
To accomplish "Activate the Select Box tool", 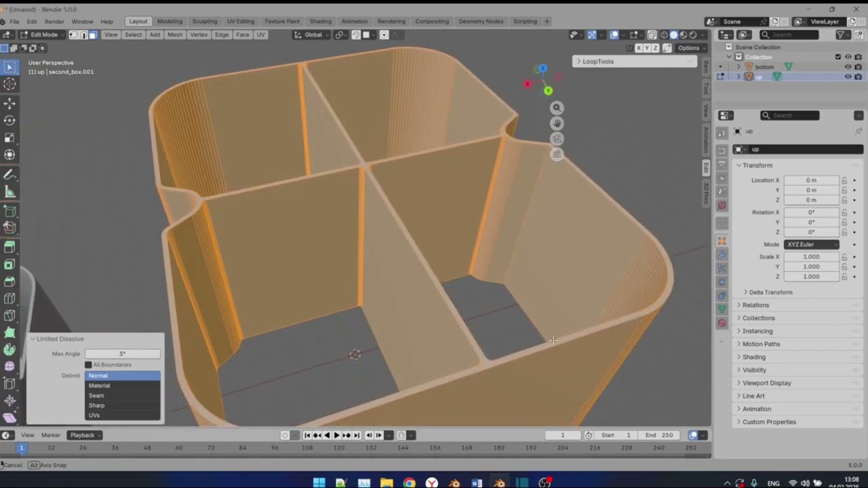I will (9, 66).
